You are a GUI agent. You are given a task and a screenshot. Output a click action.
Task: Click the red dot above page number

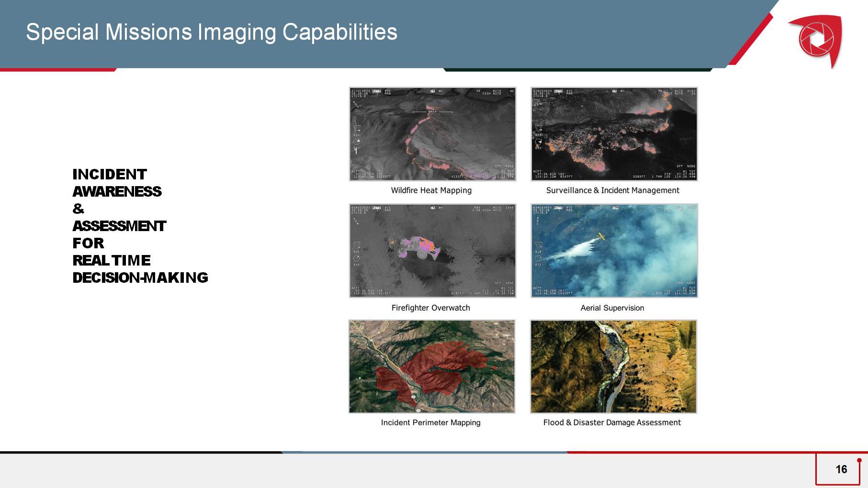coord(859,460)
